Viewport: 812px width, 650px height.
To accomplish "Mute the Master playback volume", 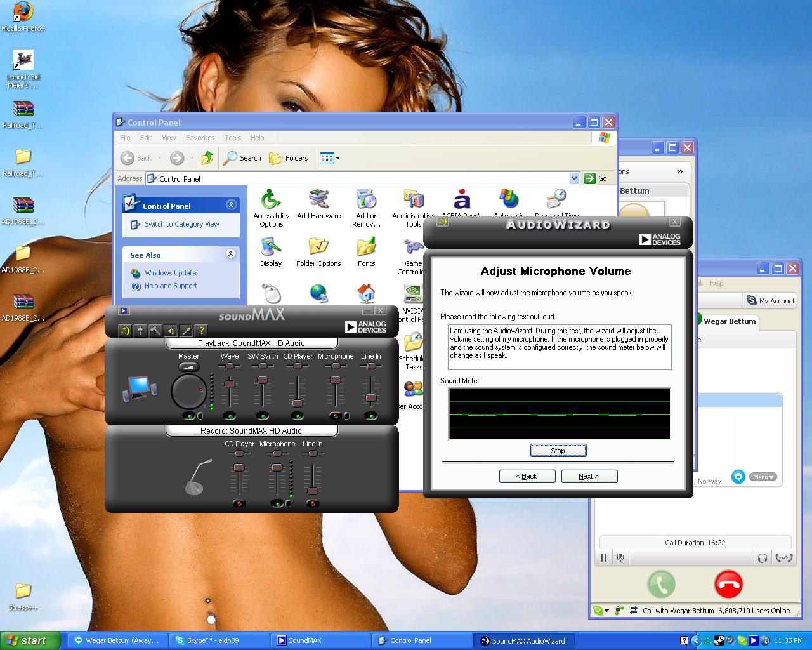I will coord(188,416).
